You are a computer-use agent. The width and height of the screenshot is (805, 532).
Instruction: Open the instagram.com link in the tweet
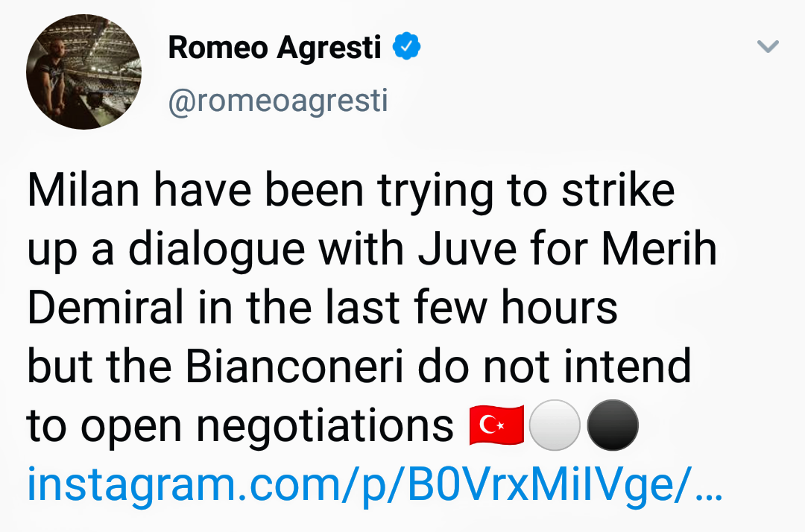coord(374,483)
